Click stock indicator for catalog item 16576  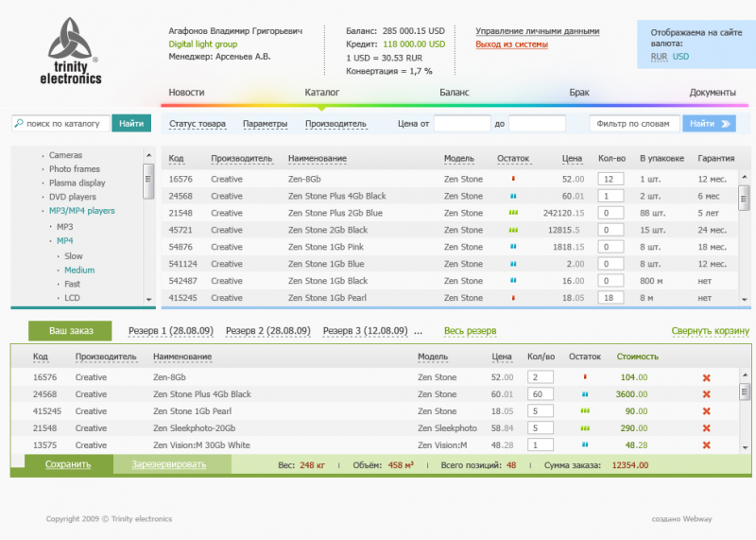coord(513,179)
